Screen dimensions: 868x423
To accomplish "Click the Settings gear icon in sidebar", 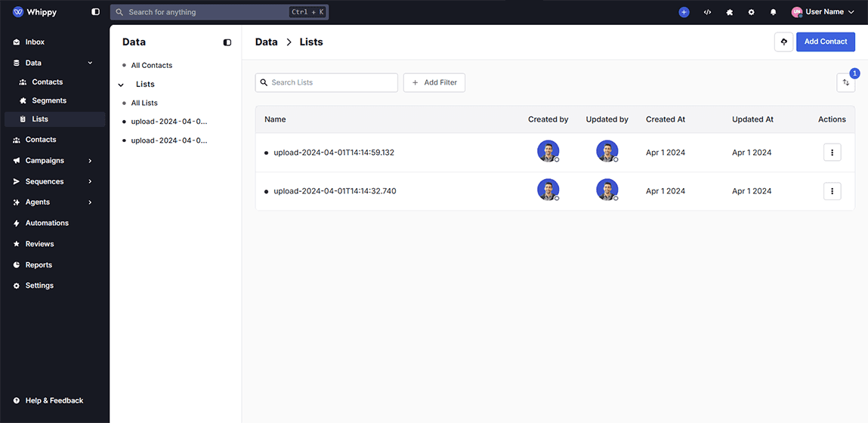I will tap(16, 286).
